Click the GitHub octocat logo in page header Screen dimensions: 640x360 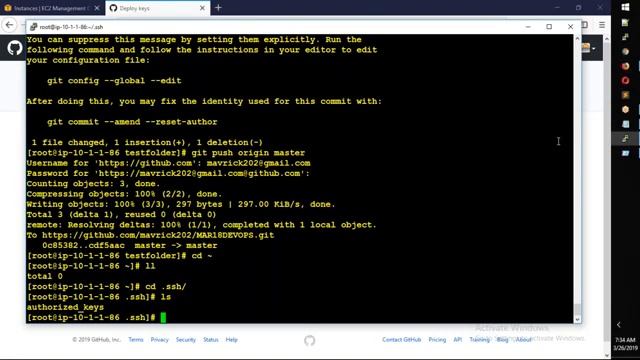tap(15, 48)
